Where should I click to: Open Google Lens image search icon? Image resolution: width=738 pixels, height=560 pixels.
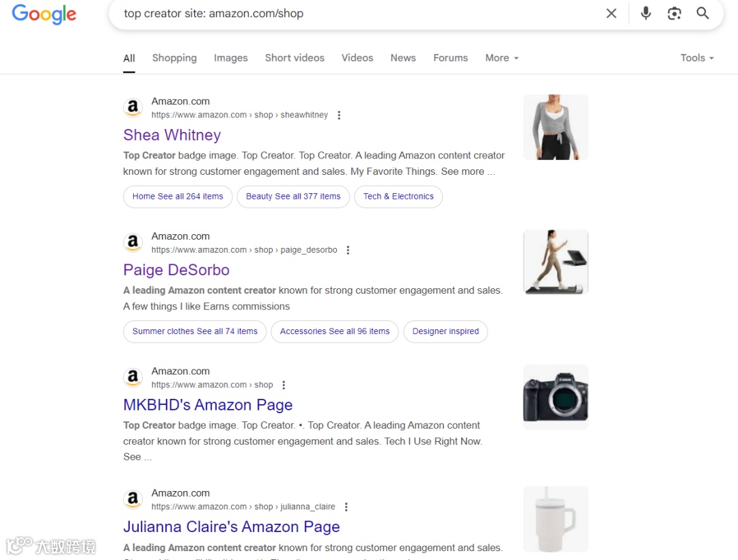(x=674, y=14)
